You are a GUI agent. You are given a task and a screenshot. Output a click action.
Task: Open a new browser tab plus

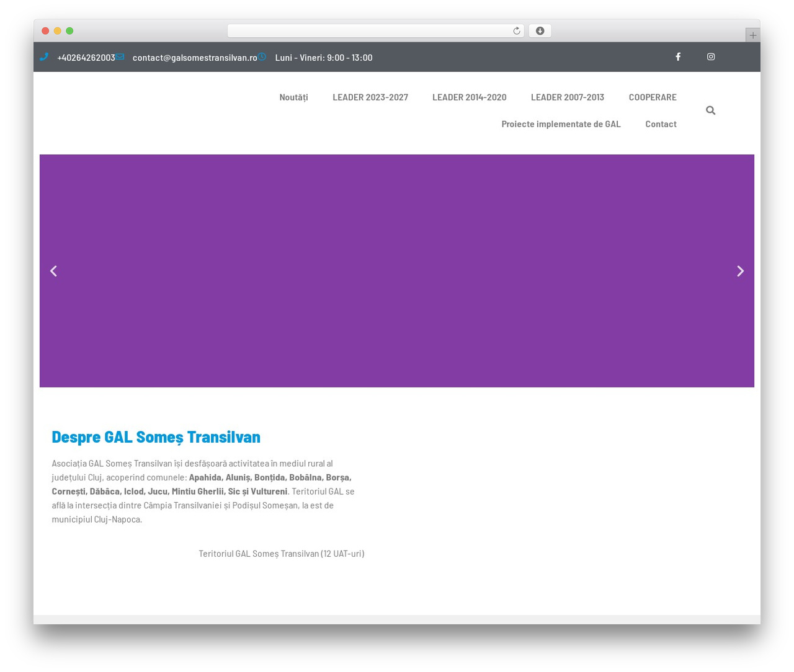coord(753,35)
